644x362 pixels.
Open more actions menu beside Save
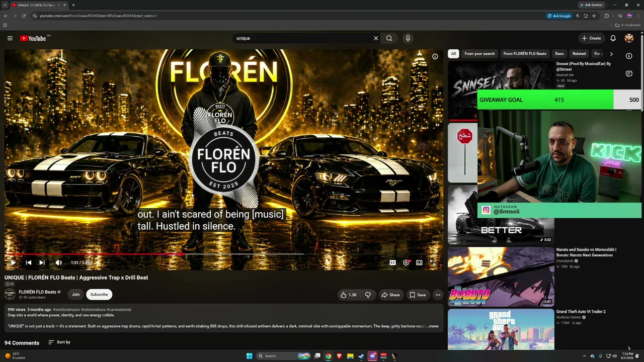click(x=438, y=295)
